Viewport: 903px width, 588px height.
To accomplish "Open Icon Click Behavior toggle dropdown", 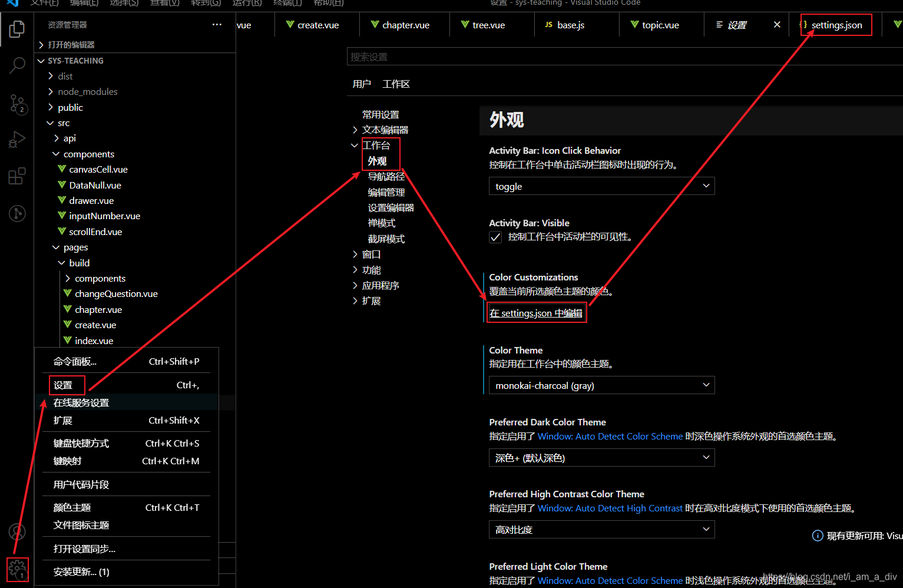I will click(601, 186).
